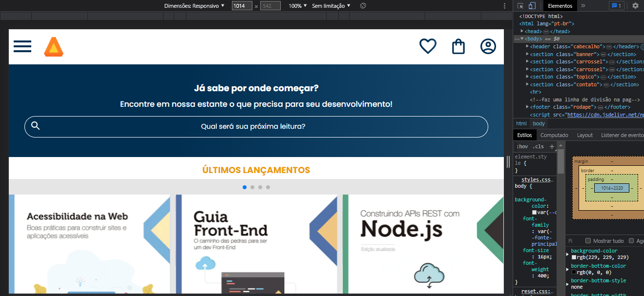Open the Acessibilidade na Web book cover
The height and width of the screenshot is (296, 644).
click(89, 244)
